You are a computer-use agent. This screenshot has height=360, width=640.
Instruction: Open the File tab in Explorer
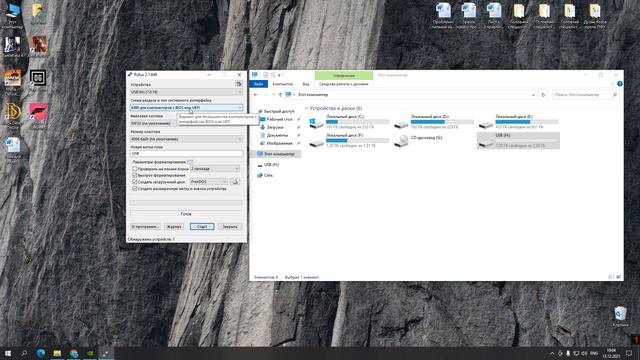(258, 84)
